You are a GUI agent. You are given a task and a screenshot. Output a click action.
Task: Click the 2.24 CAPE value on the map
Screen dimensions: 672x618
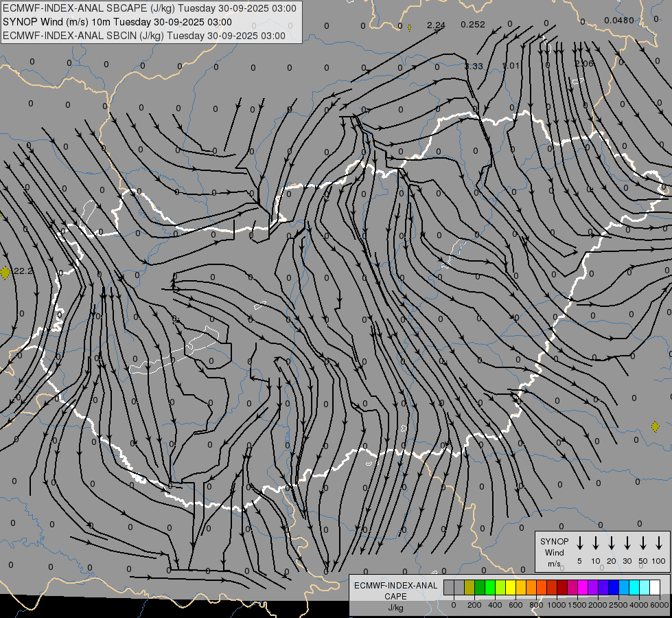[x=436, y=25]
